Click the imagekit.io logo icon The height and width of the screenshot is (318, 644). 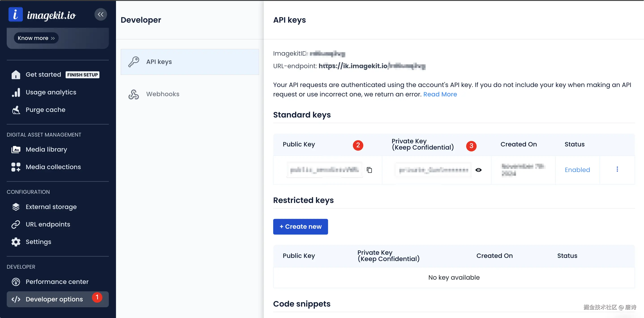(x=15, y=15)
